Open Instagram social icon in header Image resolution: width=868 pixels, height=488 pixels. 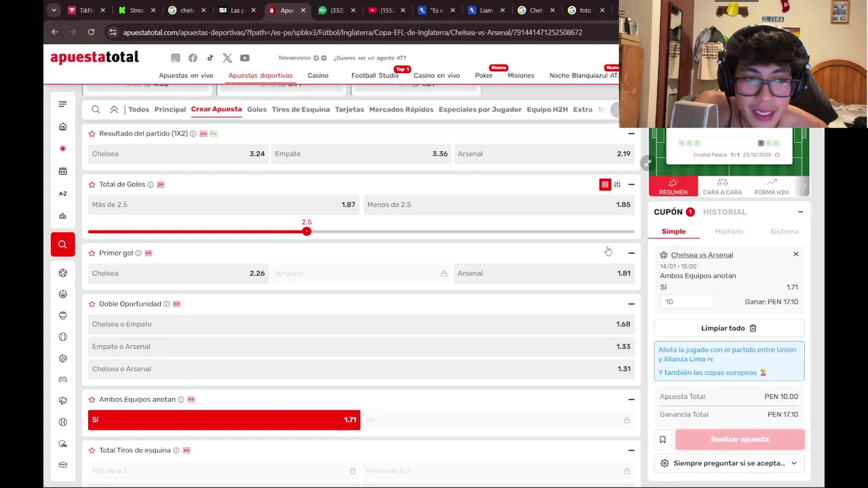[176, 58]
